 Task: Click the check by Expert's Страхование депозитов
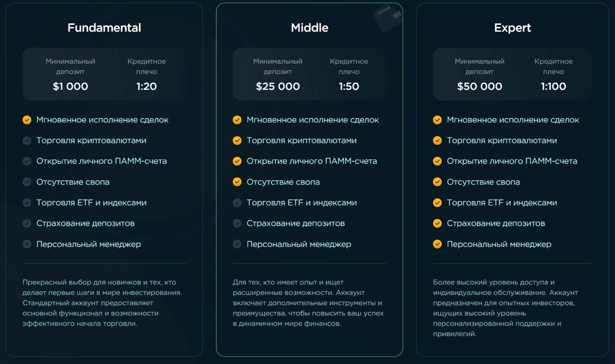437,223
